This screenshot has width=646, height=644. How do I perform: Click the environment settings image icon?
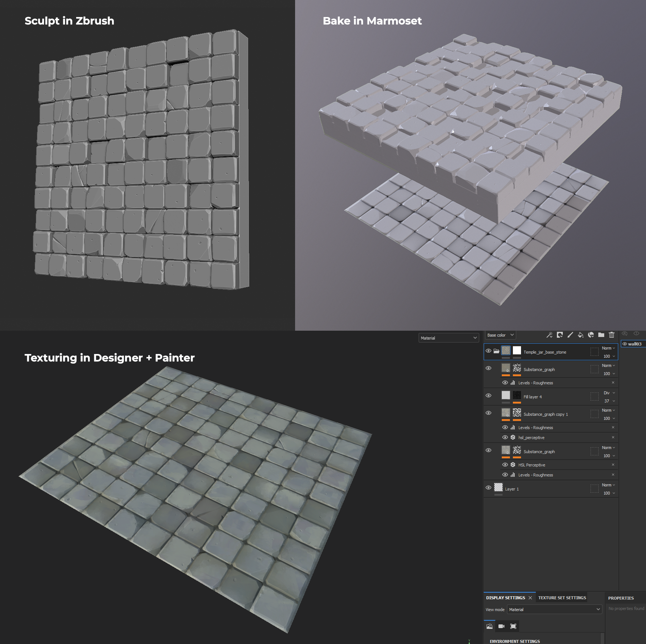coord(489,626)
